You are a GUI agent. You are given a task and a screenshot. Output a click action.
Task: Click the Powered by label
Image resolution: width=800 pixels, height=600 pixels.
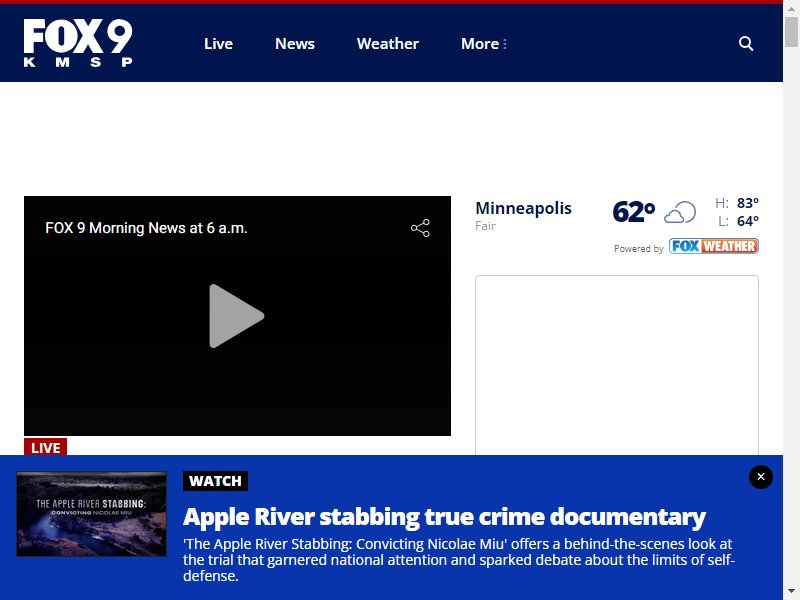click(x=638, y=248)
